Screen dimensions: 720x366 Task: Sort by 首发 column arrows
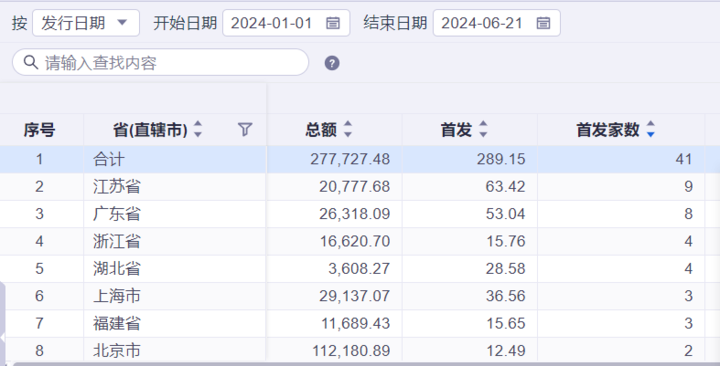483,129
